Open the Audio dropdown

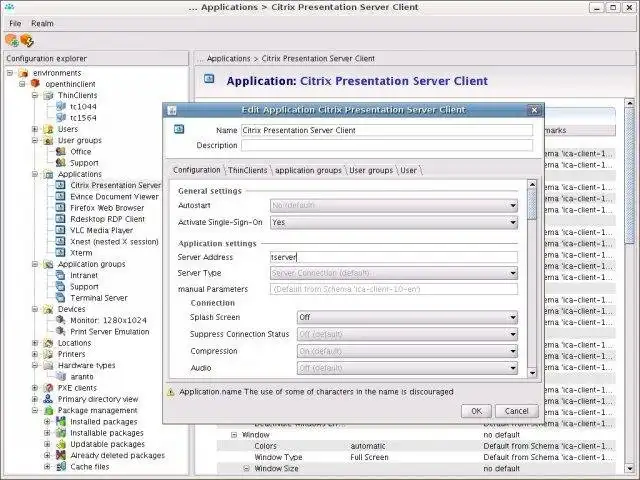pos(407,368)
